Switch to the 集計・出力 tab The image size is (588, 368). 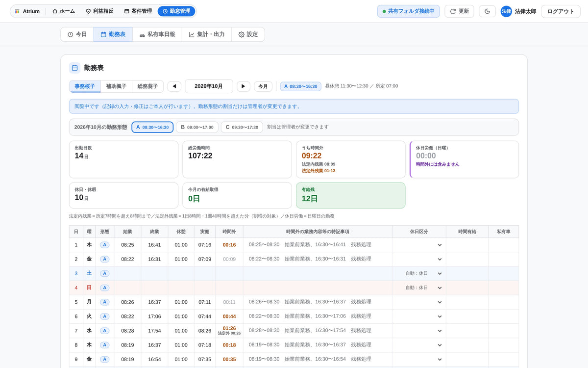(x=207, y=34)
